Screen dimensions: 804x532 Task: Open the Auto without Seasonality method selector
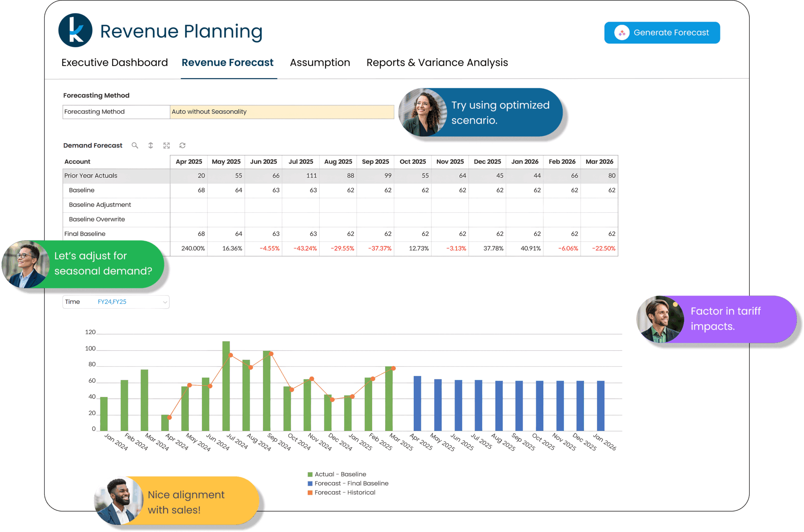click(281, 112)
